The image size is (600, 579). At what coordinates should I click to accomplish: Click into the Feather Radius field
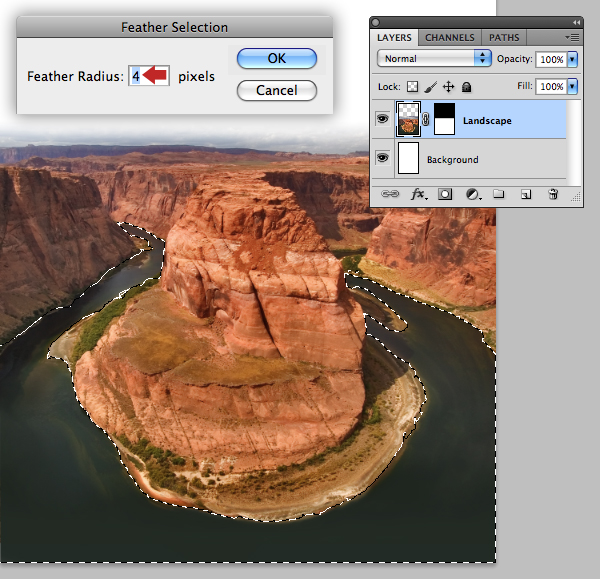149,75
